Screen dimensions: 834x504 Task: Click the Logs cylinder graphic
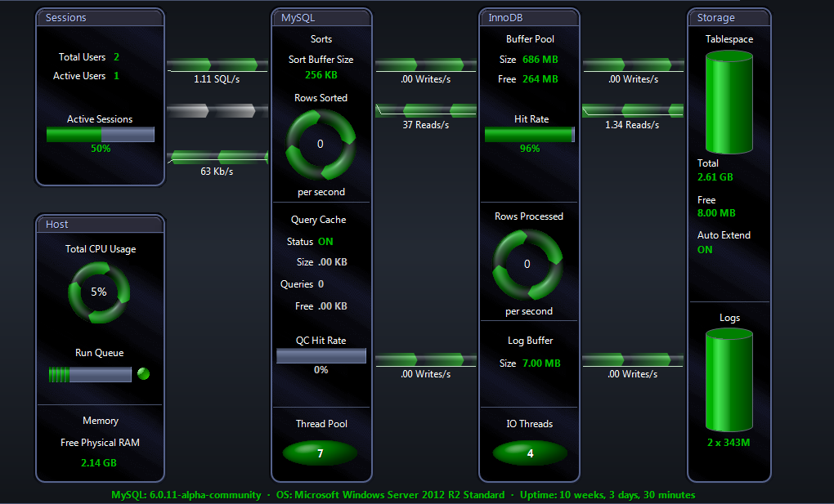tap(729, 380)
